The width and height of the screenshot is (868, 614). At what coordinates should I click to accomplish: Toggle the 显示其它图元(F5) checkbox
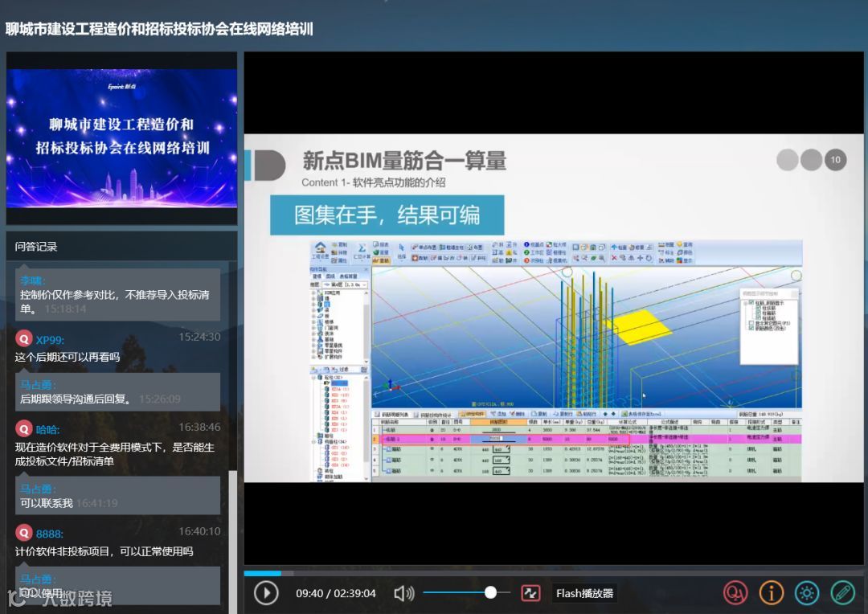click(751, 323)
